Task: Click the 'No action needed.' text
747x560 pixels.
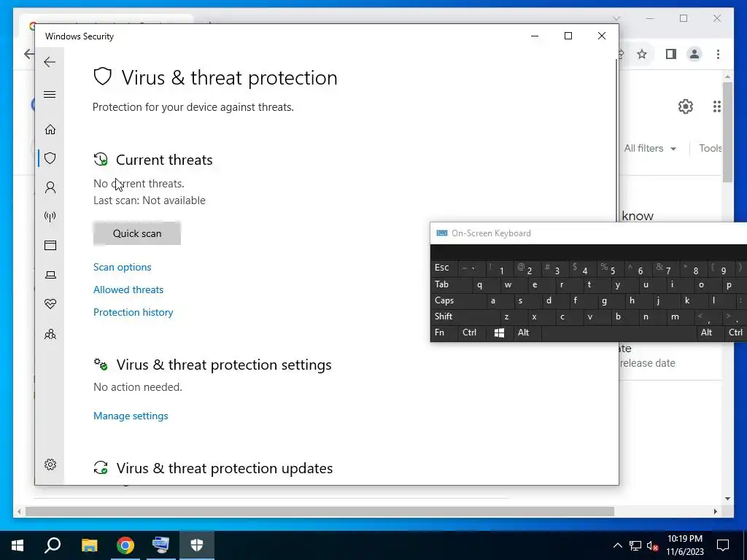Action: (138, 387)
